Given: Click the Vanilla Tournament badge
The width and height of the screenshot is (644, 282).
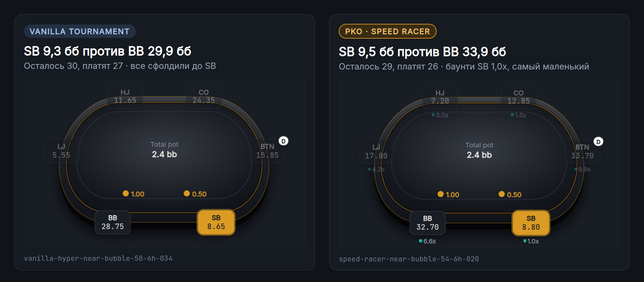Looking at the screenshot, I should (80, 31).
